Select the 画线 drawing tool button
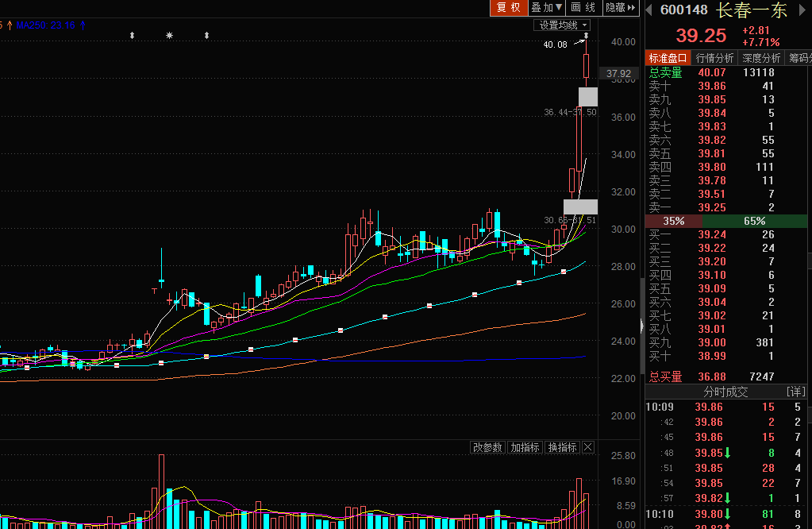 tap(583, 8)
